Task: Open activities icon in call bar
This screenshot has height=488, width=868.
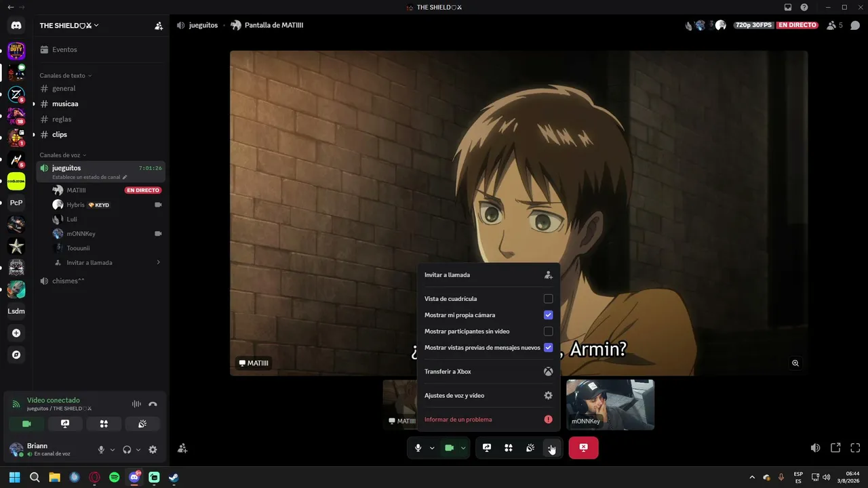Action: coord(509,447)
